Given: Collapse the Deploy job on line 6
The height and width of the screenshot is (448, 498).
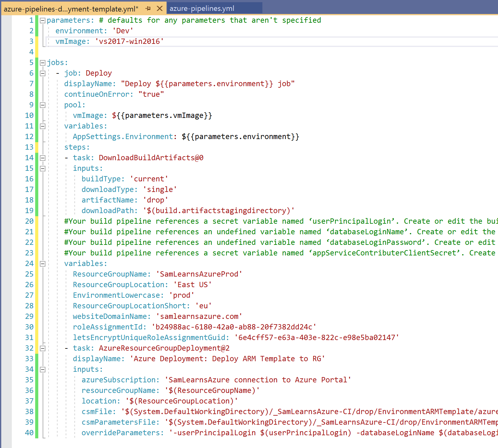Looking at the screenshot, I should 43,73.
